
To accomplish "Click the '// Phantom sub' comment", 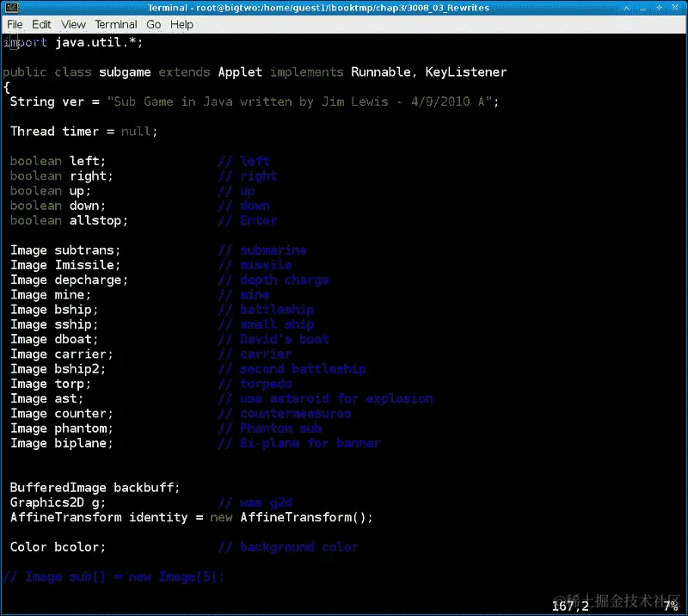I will [270, 428].
